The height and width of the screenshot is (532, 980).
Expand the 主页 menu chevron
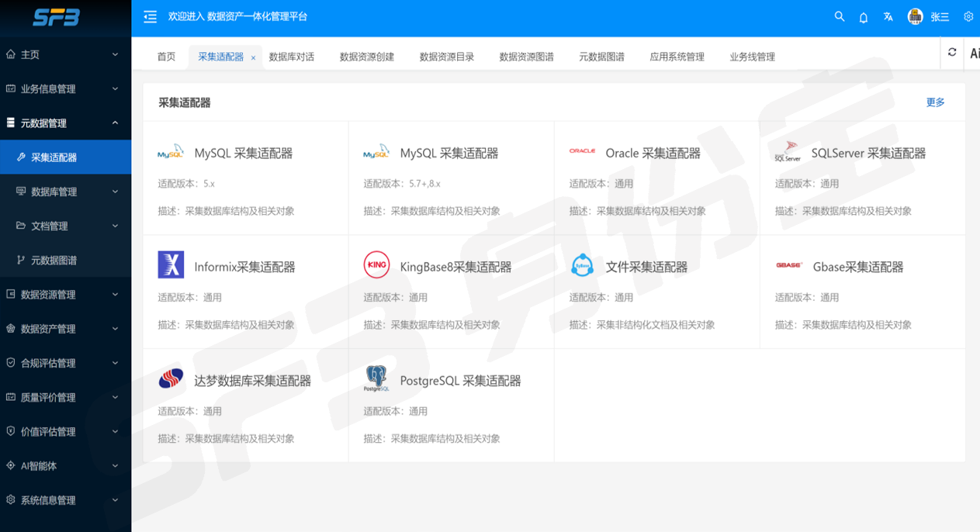pyautogui.click(x=115, y=54)
